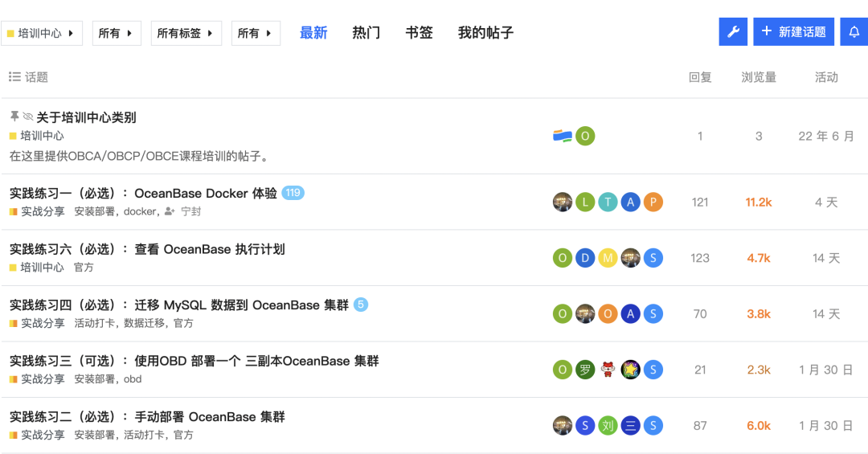Switch to the 书签 tab
Viewport: 868px width, 454px height.
(419, 33)
